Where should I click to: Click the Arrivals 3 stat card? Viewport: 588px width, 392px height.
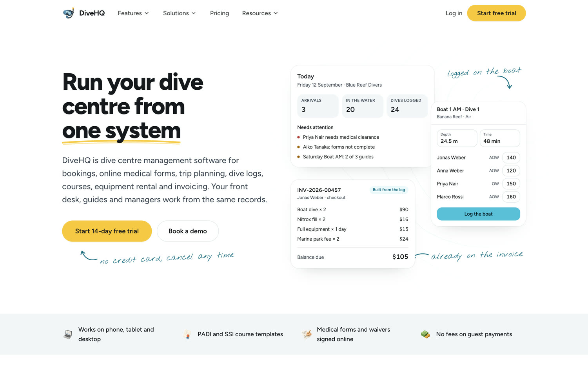point(318,106)
